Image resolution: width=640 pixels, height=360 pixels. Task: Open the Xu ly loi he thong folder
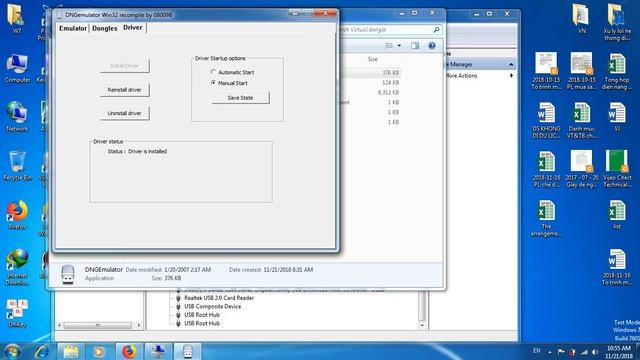pyautogui.click(x=617, y=22)
